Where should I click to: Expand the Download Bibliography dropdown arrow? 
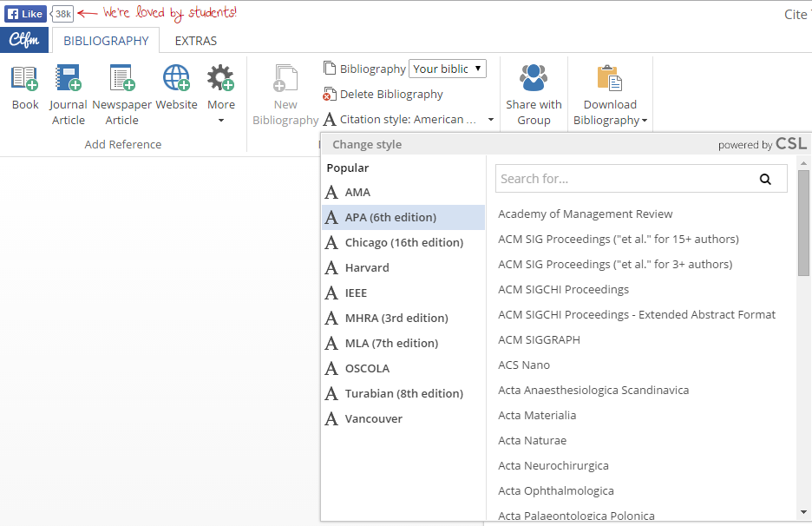pos(645,121)
